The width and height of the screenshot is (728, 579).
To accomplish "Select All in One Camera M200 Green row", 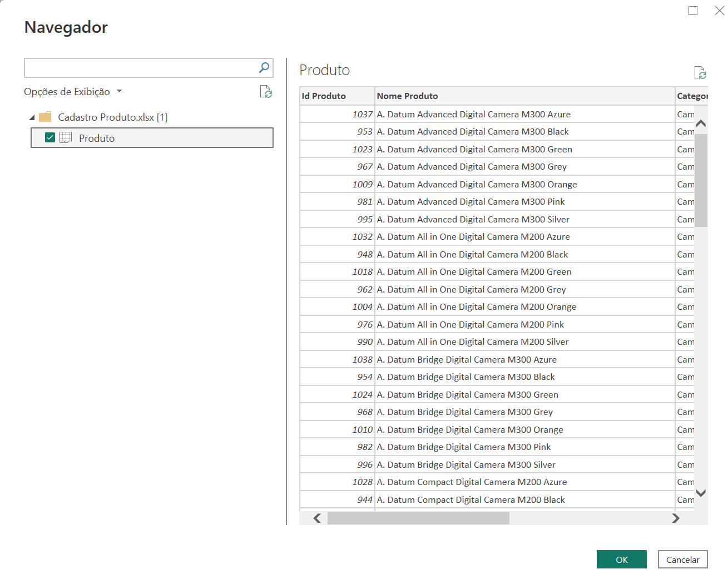I will click(x=497, y=271).
